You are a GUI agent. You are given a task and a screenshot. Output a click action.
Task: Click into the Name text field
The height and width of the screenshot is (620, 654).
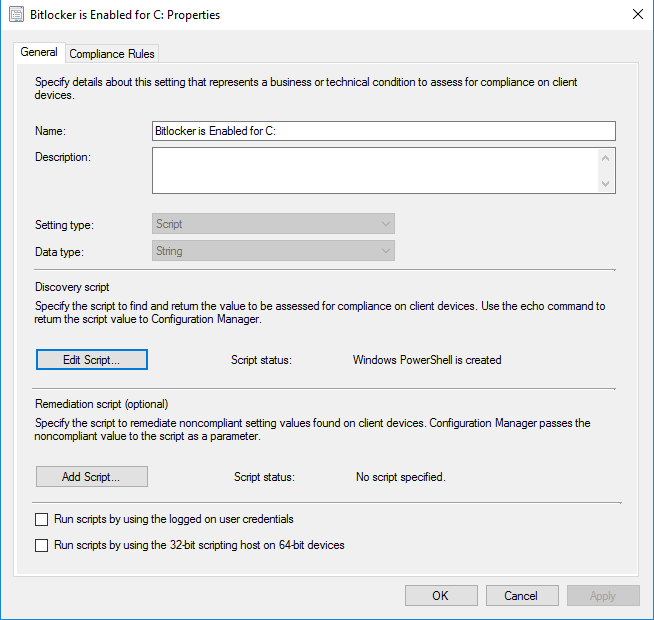click(383, 131)
